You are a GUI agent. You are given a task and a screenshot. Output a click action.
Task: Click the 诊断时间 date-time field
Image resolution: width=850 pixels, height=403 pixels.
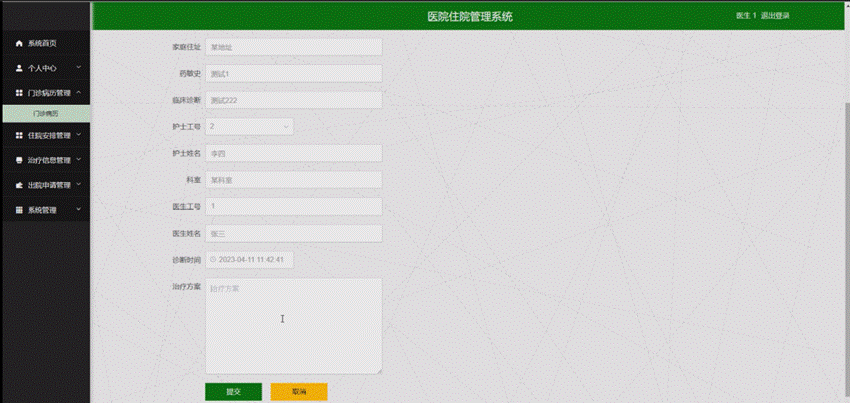249,260
